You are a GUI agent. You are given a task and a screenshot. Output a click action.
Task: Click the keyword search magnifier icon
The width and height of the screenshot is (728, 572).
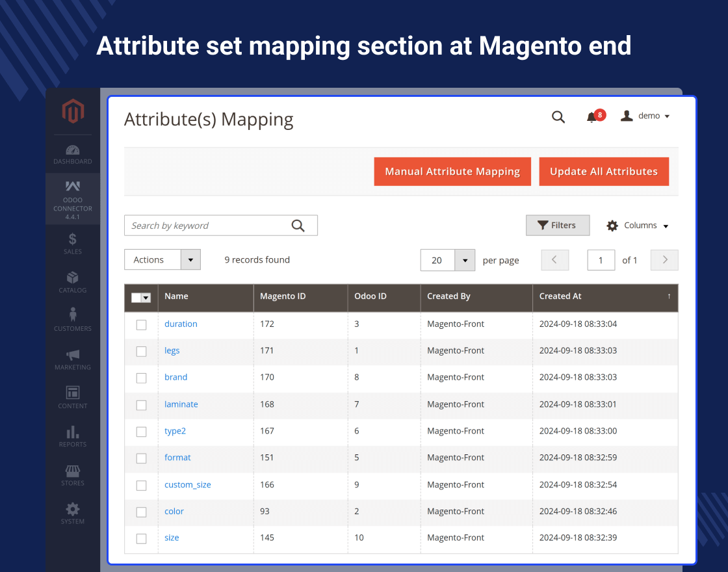[x=298, y=226]
